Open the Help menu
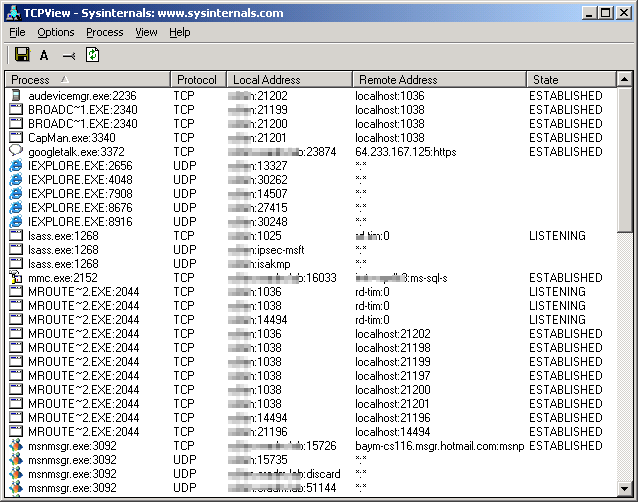This screenshot has width=638, height=502. click(x=179, y=32)
